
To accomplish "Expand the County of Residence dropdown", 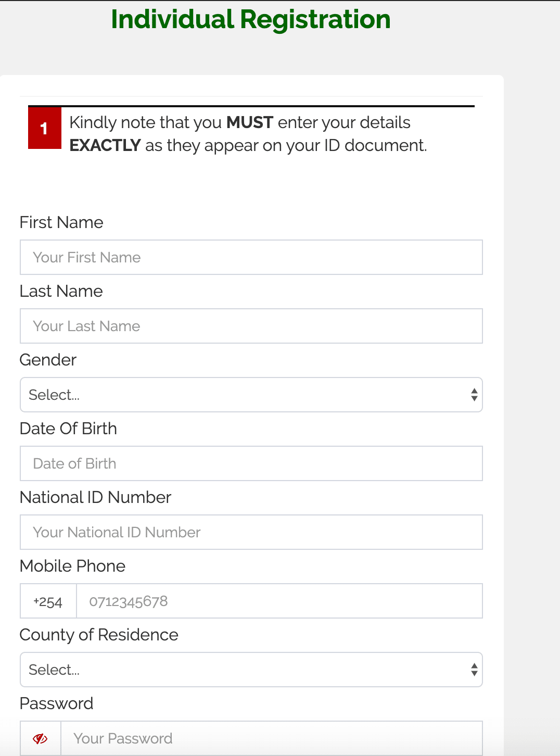I will click(x=251, y=670).
